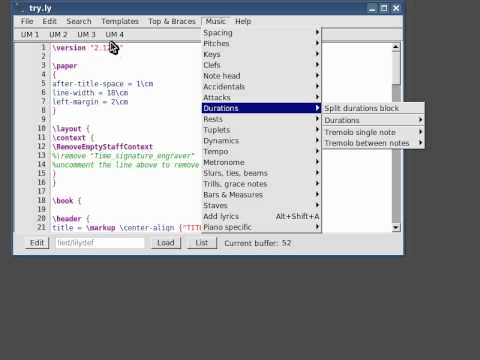Expand the Clefs submenu
The width and height of the screenshot is (480, 360).
click(x=261, y=65)
